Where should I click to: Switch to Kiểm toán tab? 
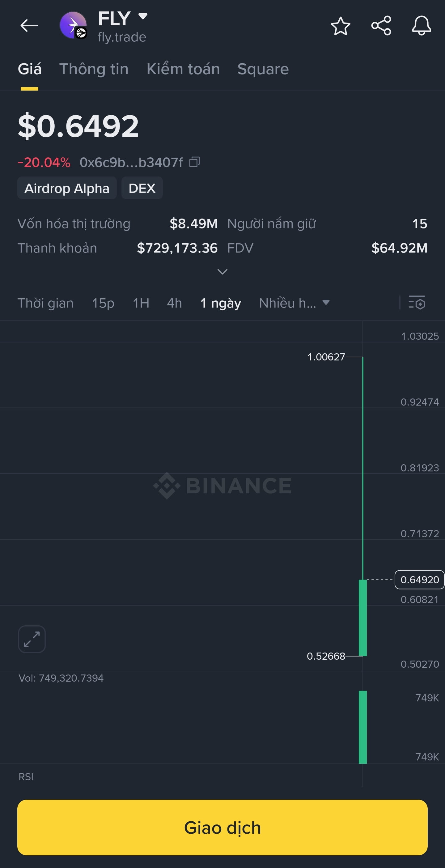point(183,69)
